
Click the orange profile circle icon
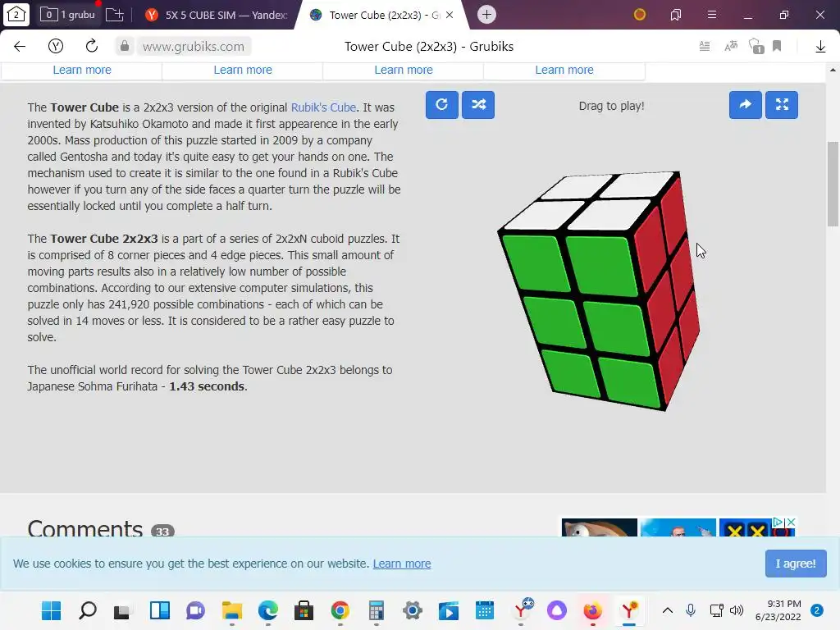pos(639,15)
